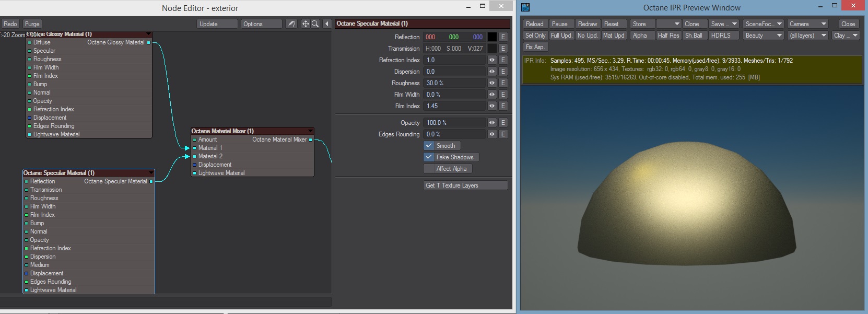Open envelope E button for Reflection

coord(503,37)
